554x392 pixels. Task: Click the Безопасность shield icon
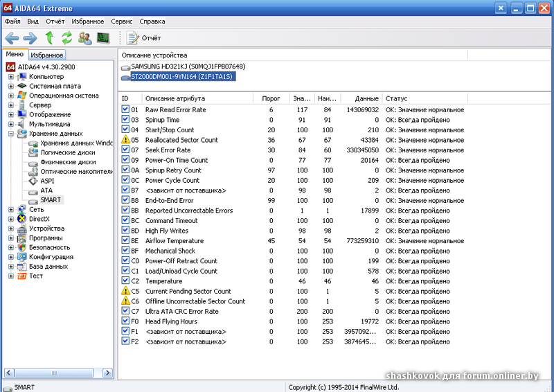point(22,247)
